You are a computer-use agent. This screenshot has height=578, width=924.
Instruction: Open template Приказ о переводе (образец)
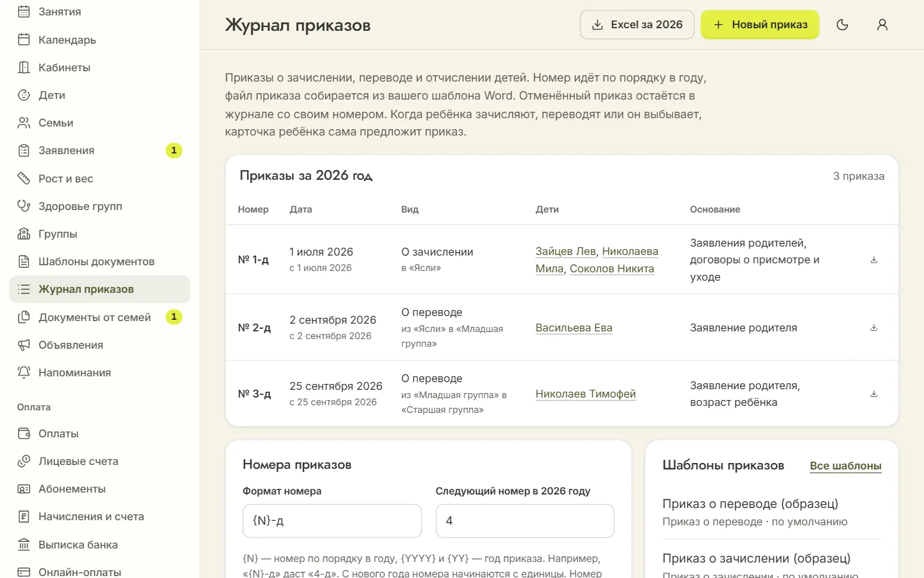pos(750,504)
